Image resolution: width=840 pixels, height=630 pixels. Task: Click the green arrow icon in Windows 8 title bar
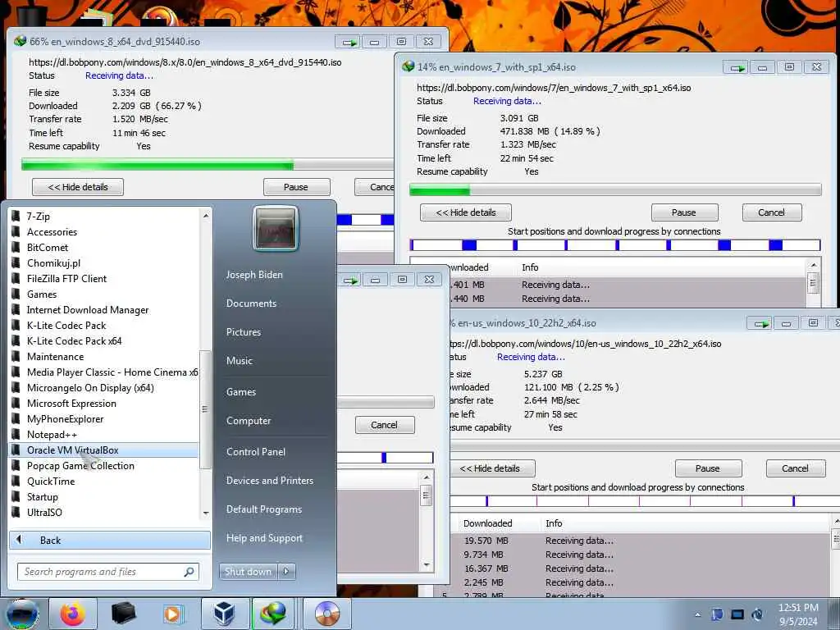(349, 42)
